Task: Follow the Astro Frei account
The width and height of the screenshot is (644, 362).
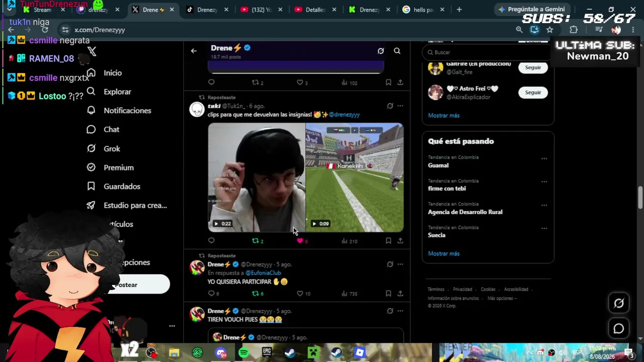Action: (x=533, y=93)
